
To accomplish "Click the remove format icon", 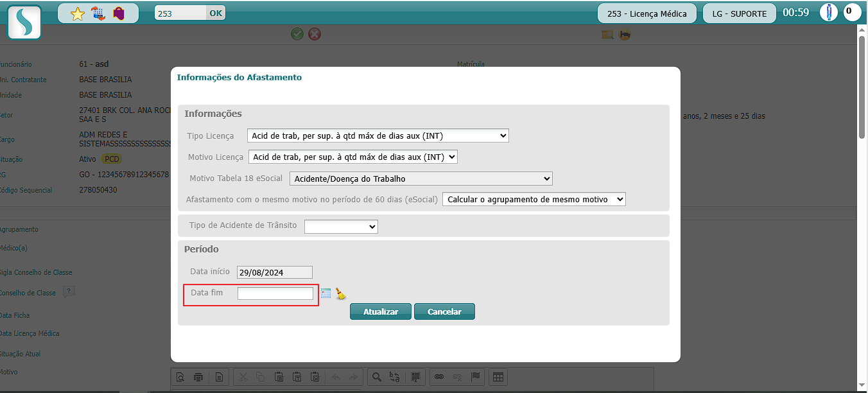I will (415, 377).
